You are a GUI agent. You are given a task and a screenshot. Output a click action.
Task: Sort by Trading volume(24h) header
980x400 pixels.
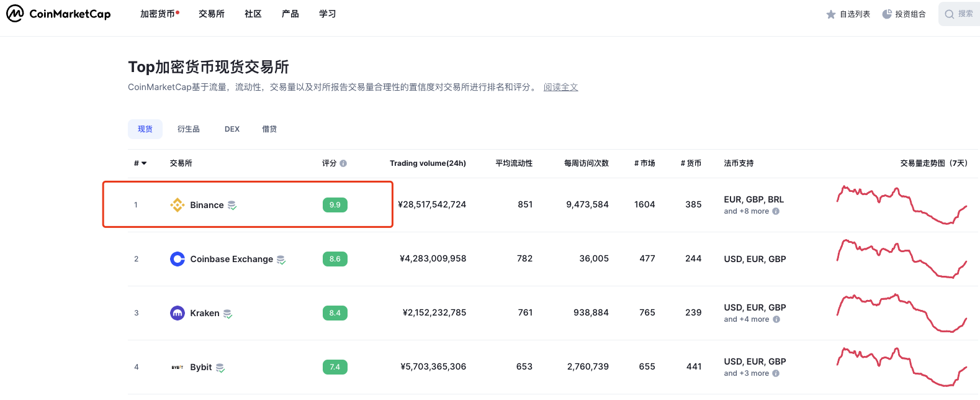(x=428, y=163)
